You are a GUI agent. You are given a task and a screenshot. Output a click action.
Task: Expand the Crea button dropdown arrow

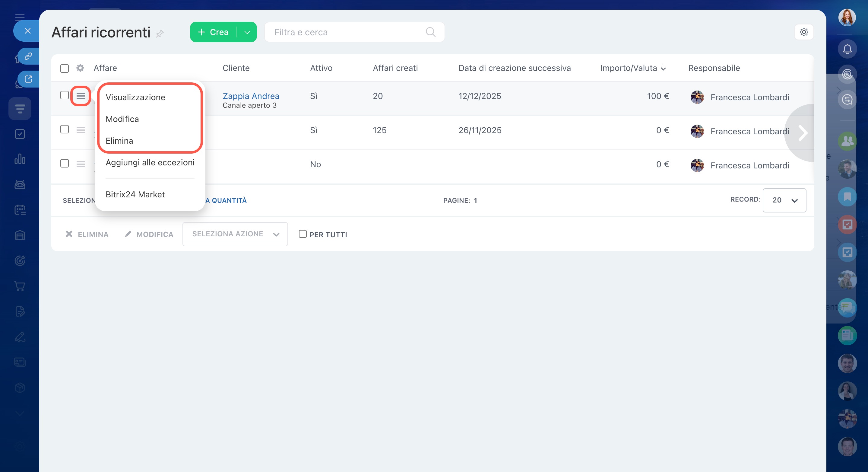247,32
